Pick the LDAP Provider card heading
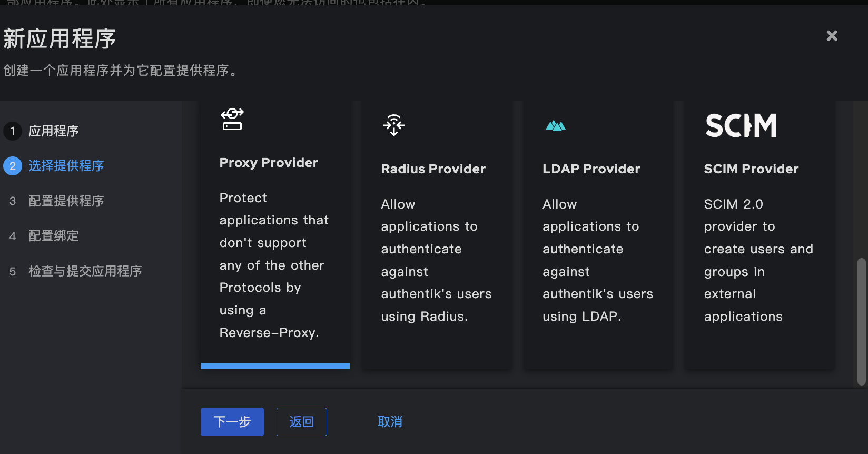This screenshot has width=868, height=454. pyautogui.click(x=591, y=169)
